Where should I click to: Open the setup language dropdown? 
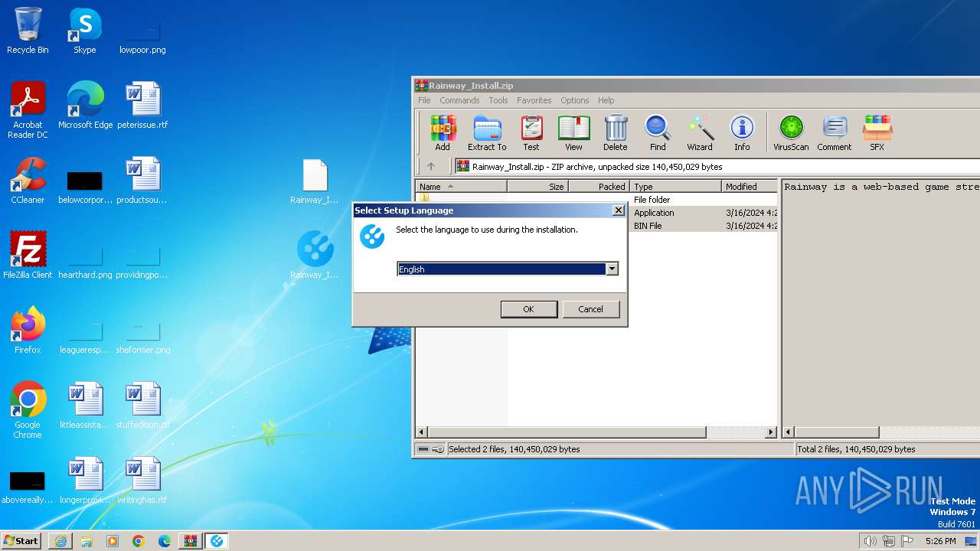click(x=612, y=269)
